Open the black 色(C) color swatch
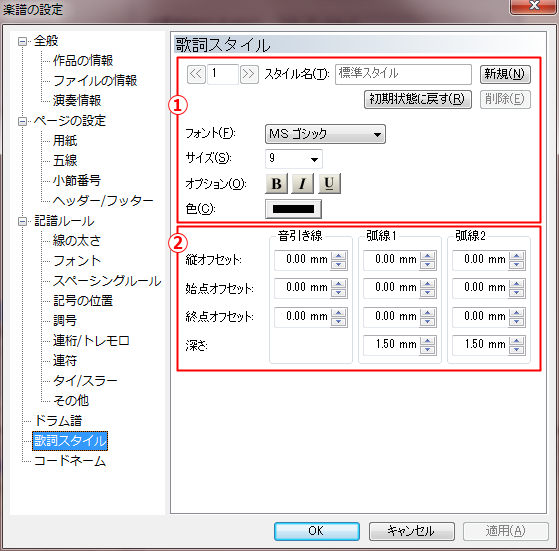The width and height of the screenshot is (559, 551). 293,209
